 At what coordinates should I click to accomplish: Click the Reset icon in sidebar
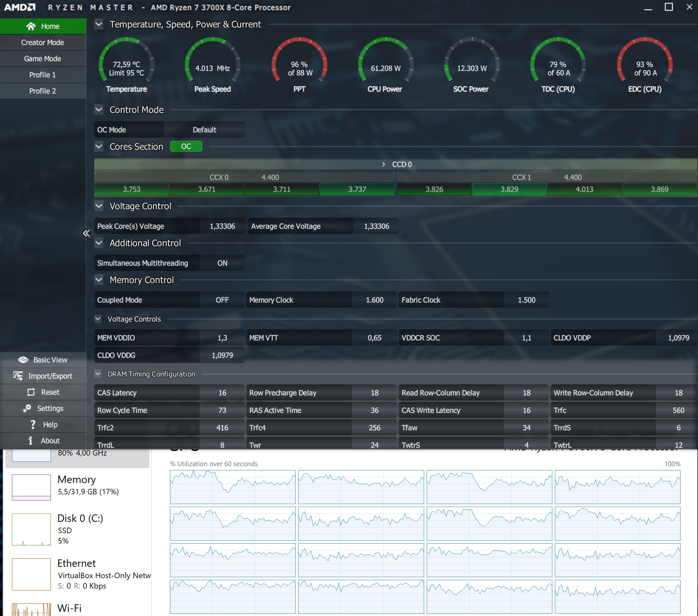pos(31,392)
